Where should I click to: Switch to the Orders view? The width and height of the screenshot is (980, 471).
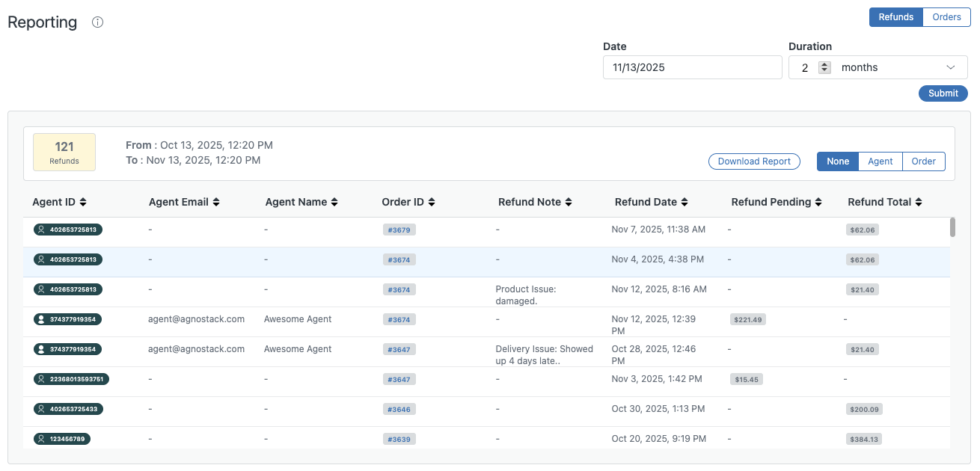tap(946, 16)
